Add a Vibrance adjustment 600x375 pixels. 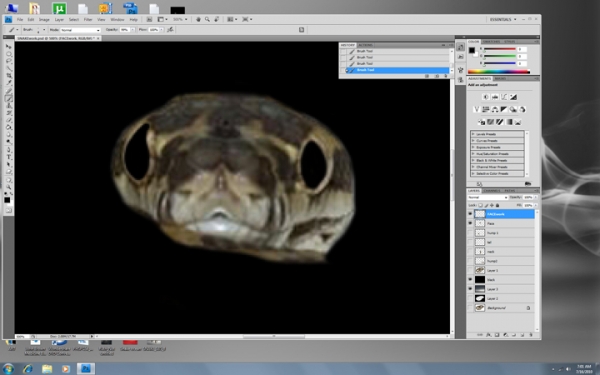[x=476, y=109]
